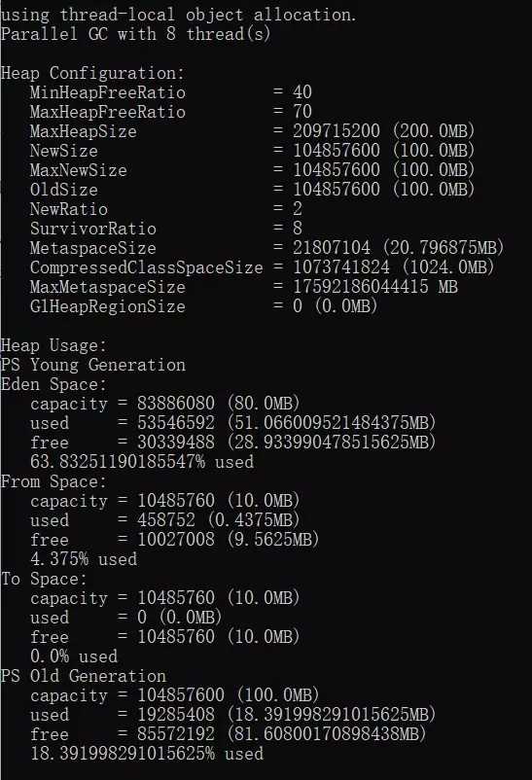The width and height of the screenshot is (532, 780).
Task: Select the 'PS Young Generation' text
Action: (x=93, y=365)
